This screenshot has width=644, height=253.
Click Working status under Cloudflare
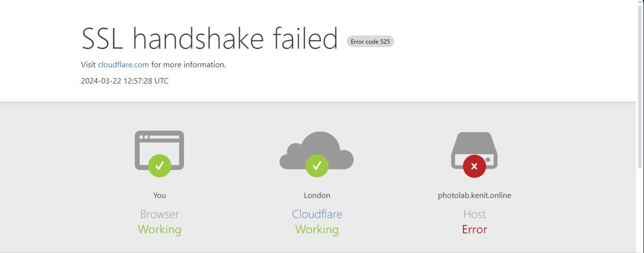point(317,229)
